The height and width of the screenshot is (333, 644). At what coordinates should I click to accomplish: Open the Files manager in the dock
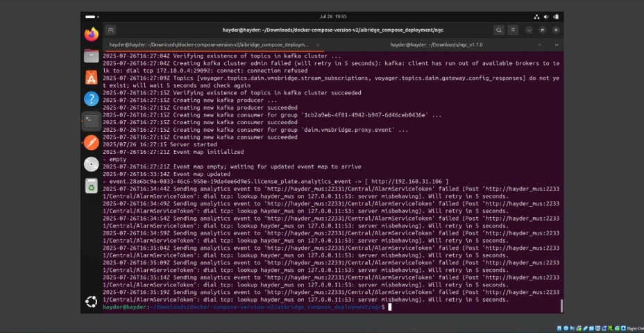click(91, 55)
